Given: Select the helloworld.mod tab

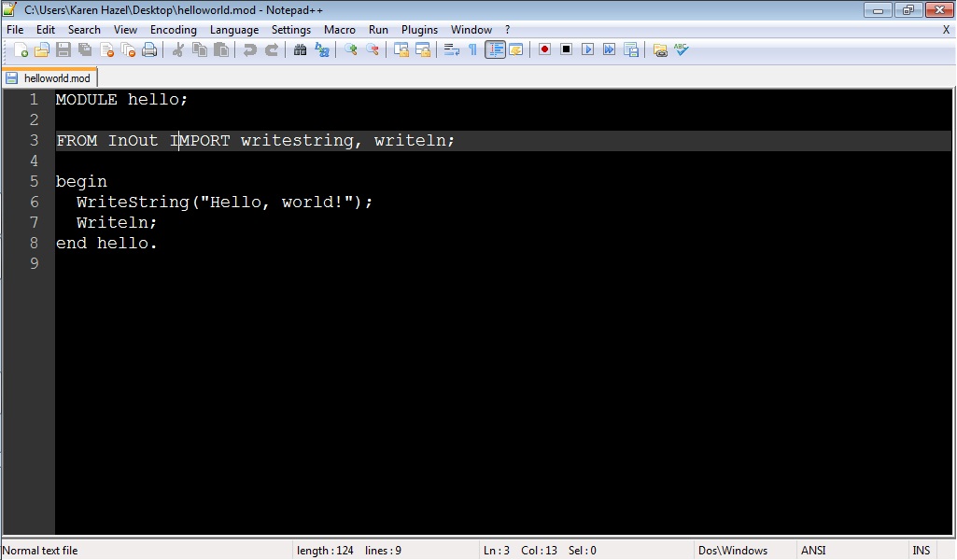Looking at the screenshot, I should click(49, 77).
